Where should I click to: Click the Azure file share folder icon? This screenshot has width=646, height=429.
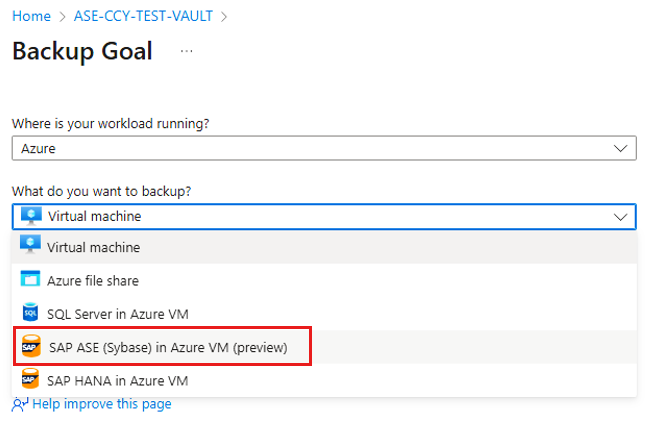point(30,279)
